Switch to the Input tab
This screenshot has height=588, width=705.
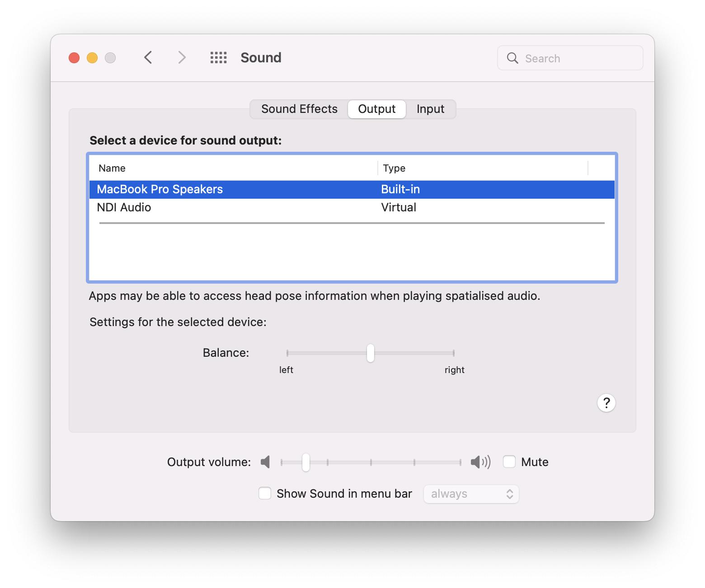click(430, 109)
